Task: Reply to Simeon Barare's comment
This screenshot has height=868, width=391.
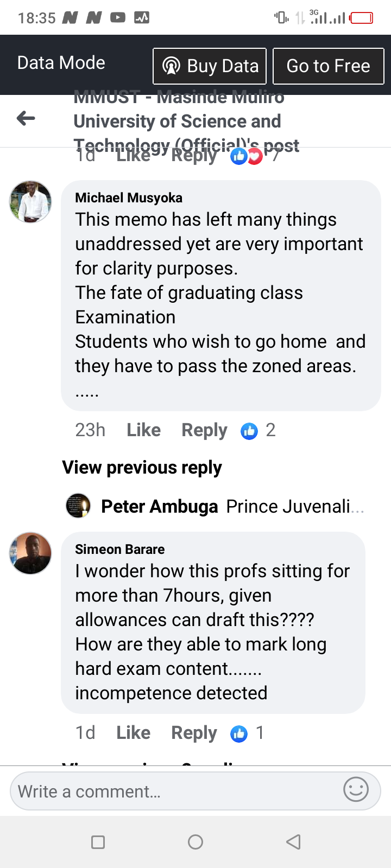Action: click(194, 733)
